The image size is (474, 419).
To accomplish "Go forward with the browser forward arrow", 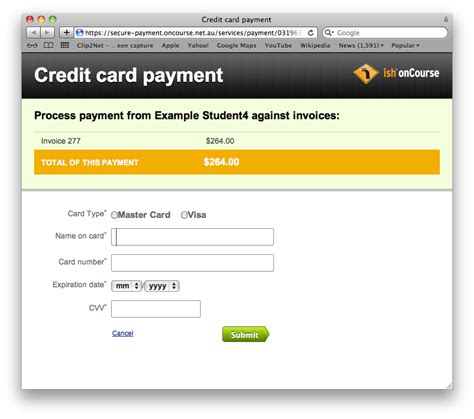I will point(47,33).
